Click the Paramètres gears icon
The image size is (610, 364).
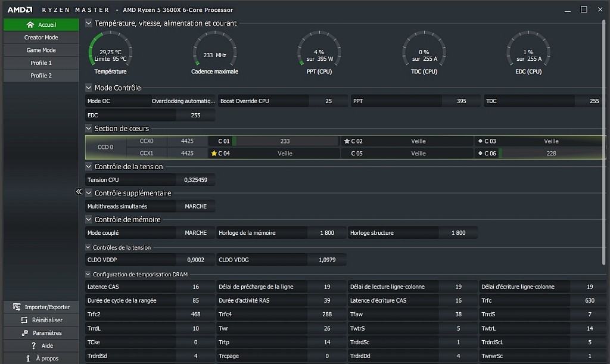(x=25, y=333)
